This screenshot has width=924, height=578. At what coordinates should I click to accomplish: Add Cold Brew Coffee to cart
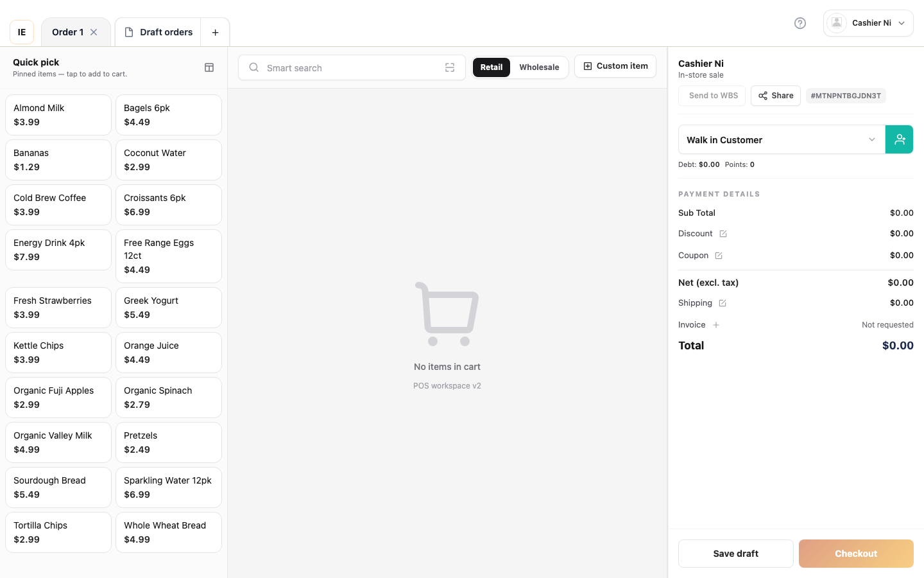[58, 205]
